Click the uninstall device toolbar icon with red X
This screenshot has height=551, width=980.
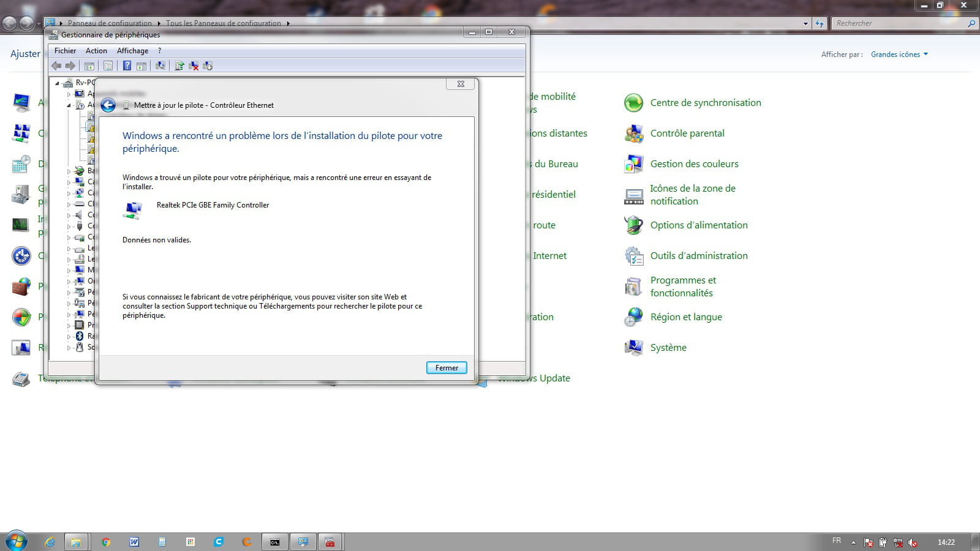194,66
